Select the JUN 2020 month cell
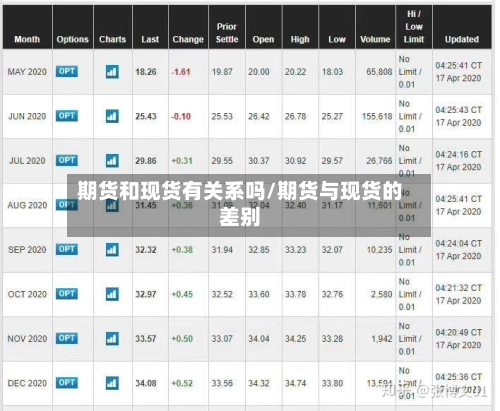This screenshot has width=500, height=411. 27,116
